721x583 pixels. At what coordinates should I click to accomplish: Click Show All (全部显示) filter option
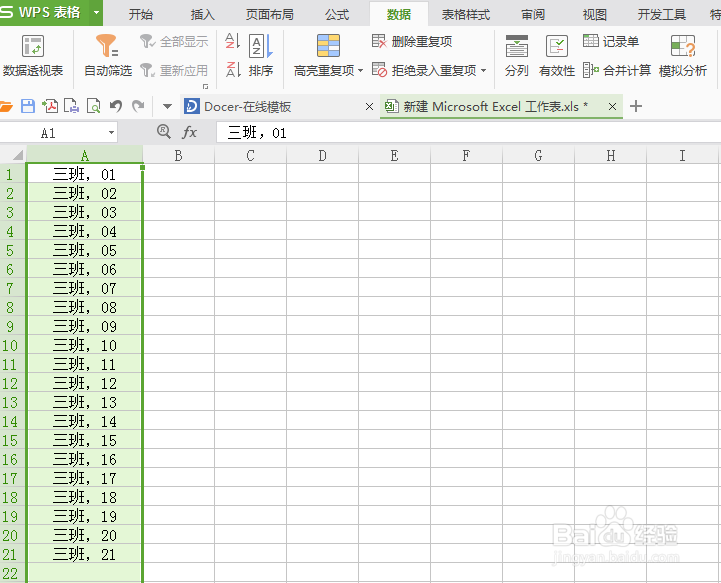[174, 42]
